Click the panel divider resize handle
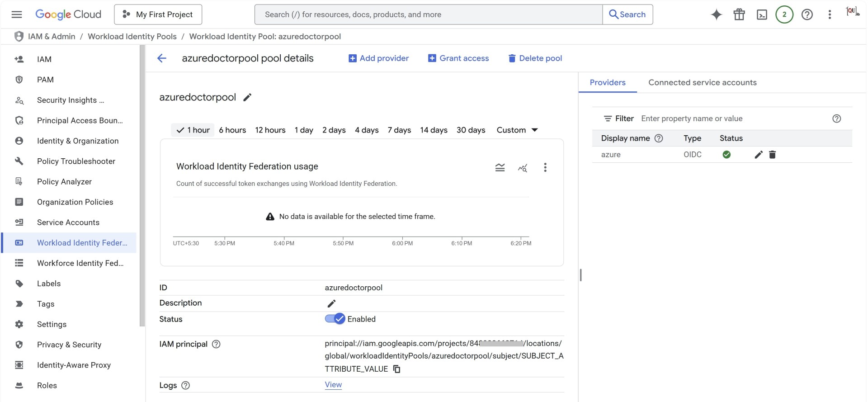868x402 pixels. point(580,275)
